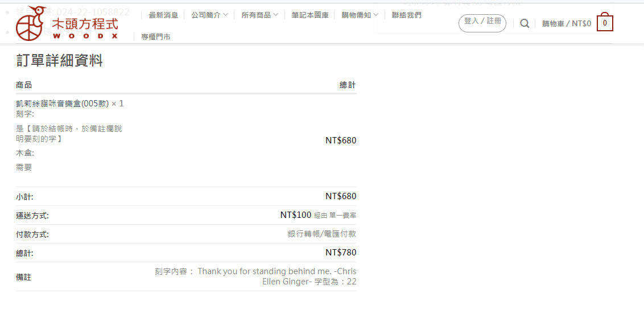Screen dimensions: 644x314
Task: Click the NT$780 order total amount
Action: [x=341, y=253]
